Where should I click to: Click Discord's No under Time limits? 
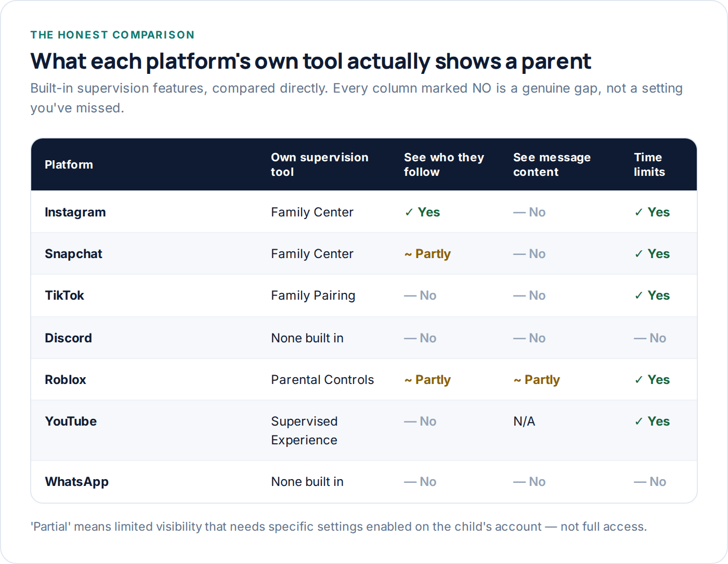coord(650,338)
